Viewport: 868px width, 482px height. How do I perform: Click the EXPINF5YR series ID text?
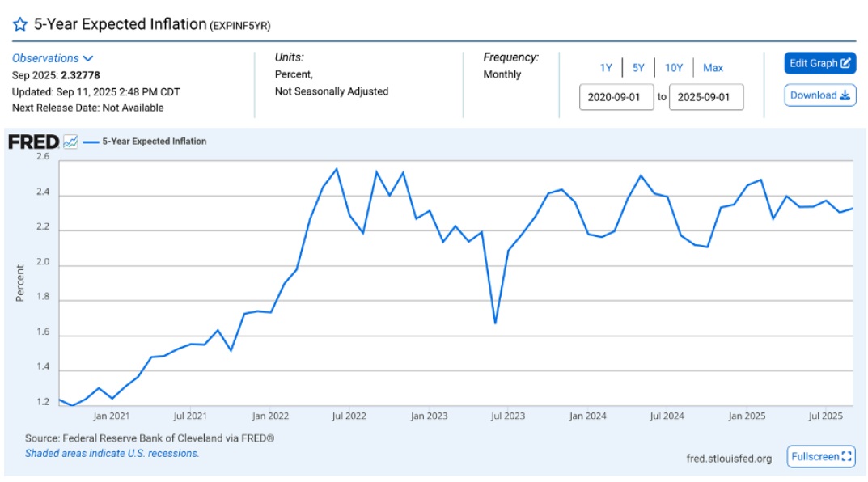click(x=240, y=26)
